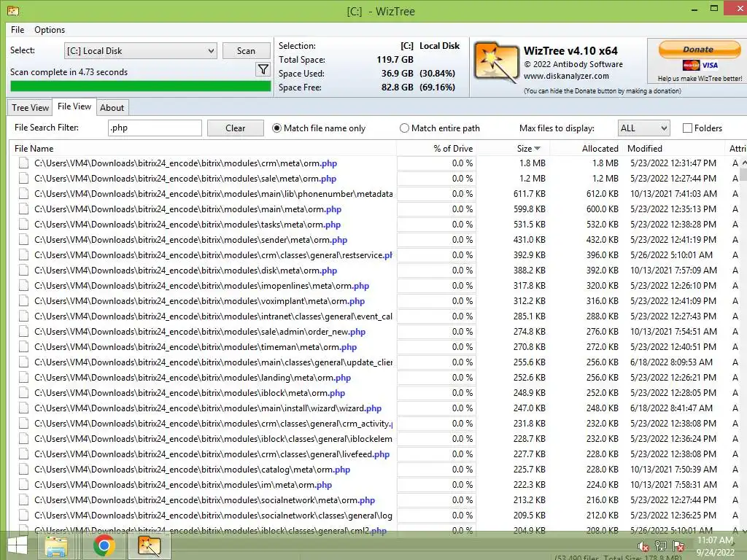Click size value 611.7 KB
Screen dimensions: 747x560
[x=530, y=194]
